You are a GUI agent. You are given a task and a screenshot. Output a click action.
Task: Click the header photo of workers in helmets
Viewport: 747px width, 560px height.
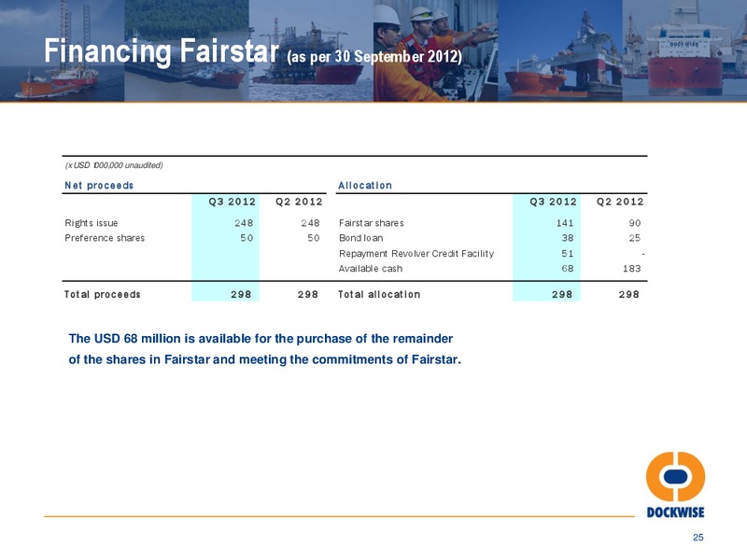tap(435, 50)
